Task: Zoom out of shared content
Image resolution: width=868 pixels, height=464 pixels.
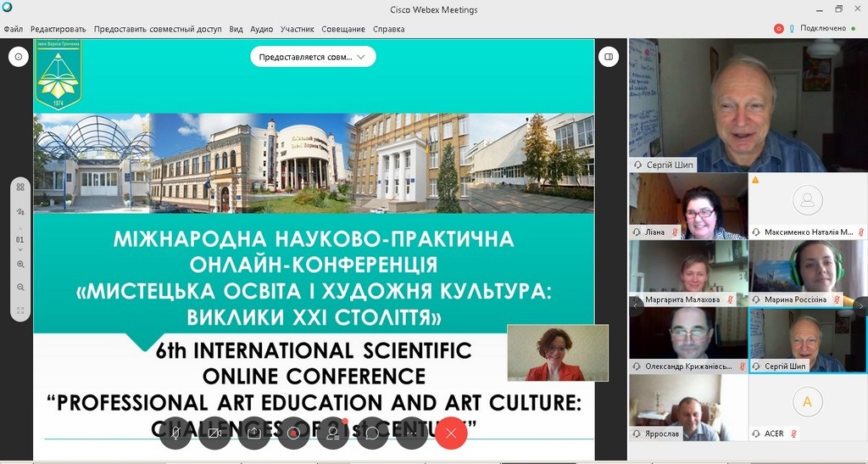Action: 20,288
